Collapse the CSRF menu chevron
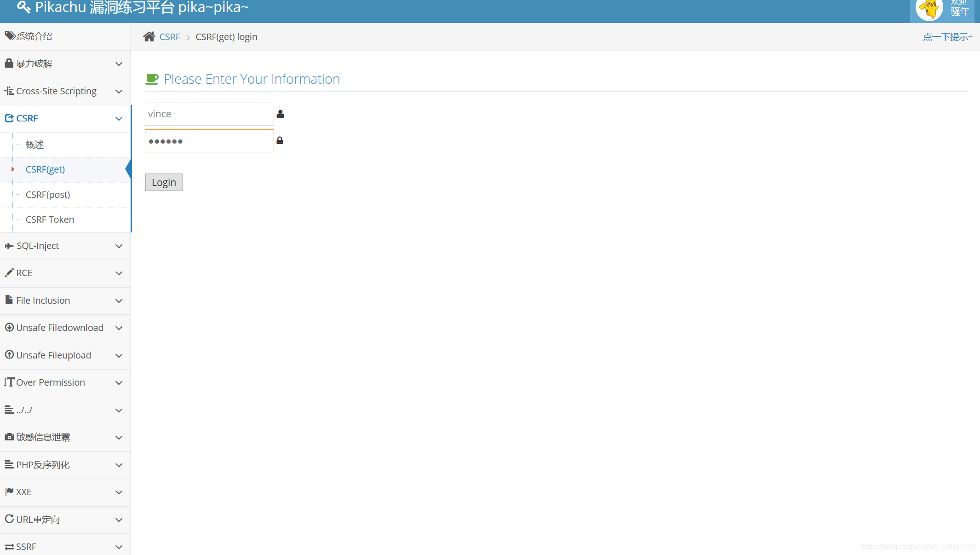Screen dimensions: 980x555 [x=119, y=118]
